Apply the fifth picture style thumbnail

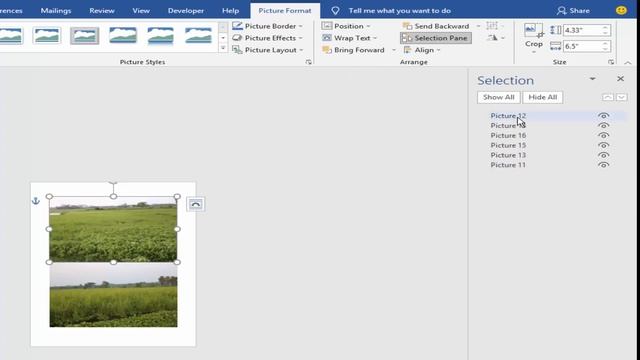(160, 36)
